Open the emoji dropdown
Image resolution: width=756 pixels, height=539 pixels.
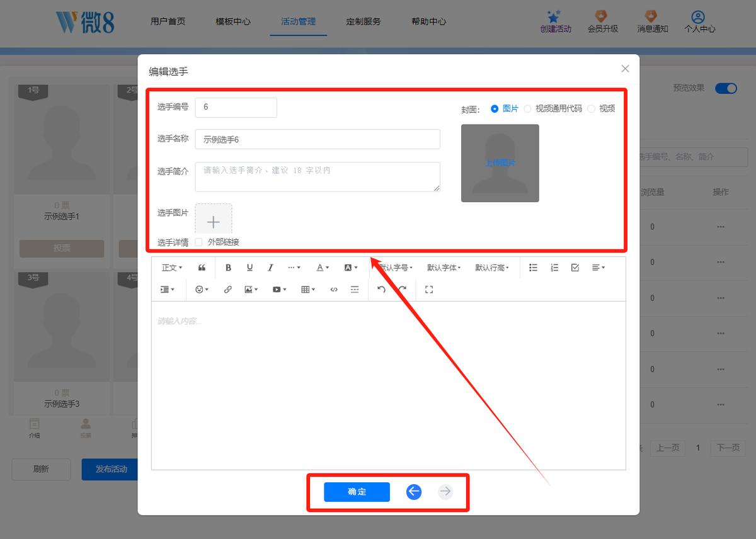[202, 290]
